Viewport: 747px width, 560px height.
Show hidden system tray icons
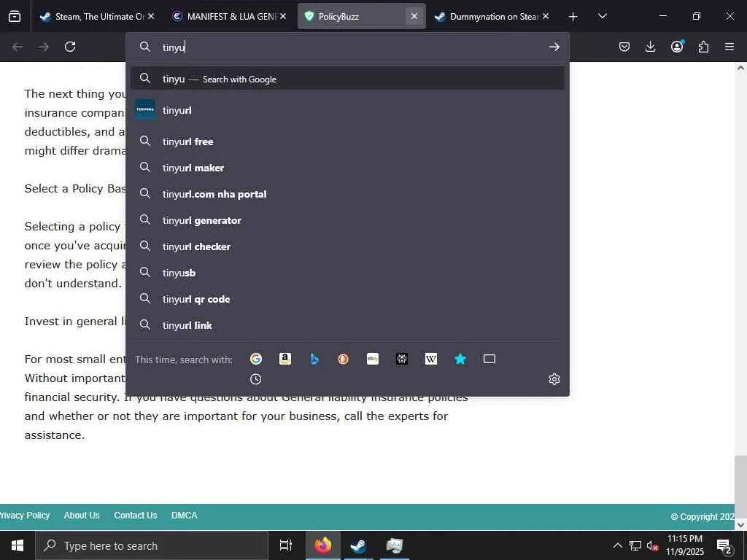pyautogui.click(x=617, y=545)
